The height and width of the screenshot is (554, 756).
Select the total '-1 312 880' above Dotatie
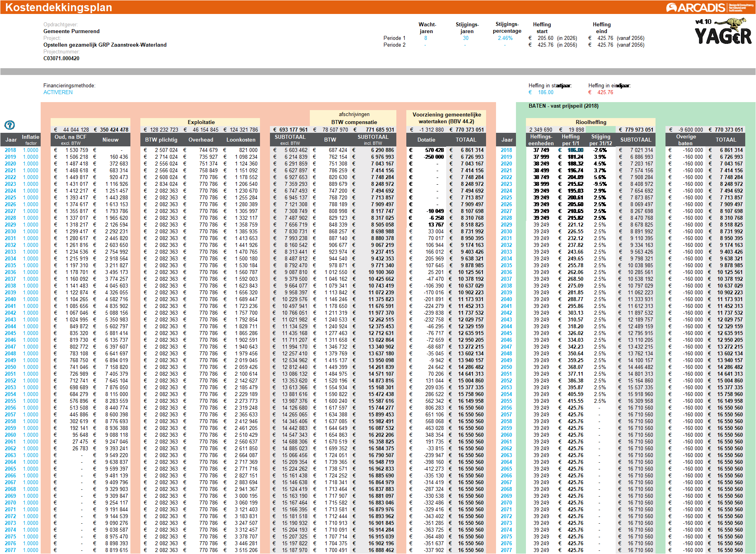point(431,130)
